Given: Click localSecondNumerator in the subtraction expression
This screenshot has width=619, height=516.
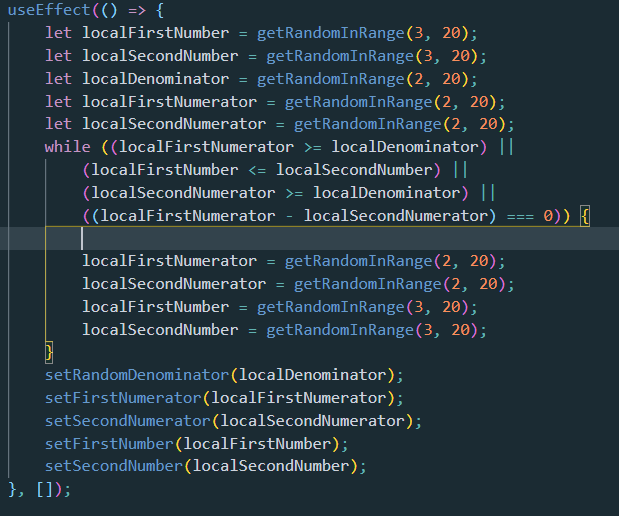Looking at the screenshot, I should tap(396, 216).
